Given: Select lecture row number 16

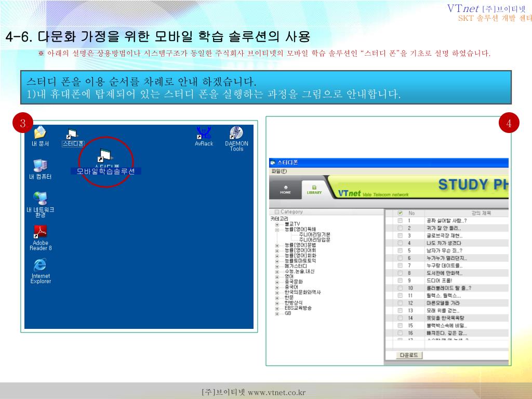Looking at the screenshot, I should pyautogui.click(x=410, y=333).
